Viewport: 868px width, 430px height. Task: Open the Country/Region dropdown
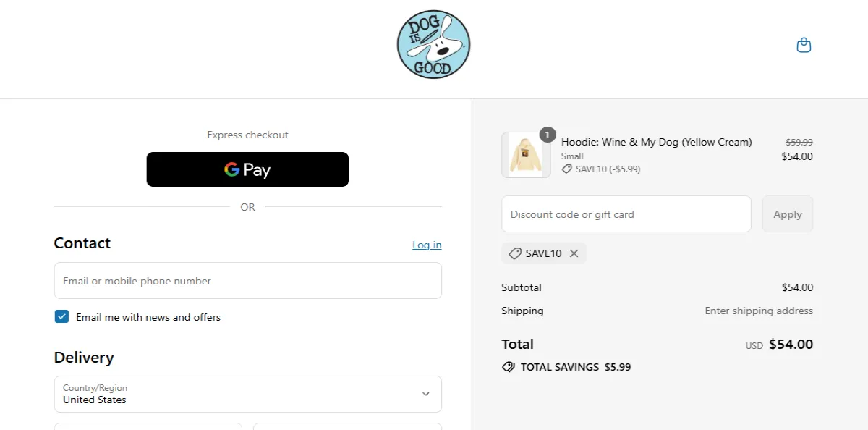click(x=247, y=394)
